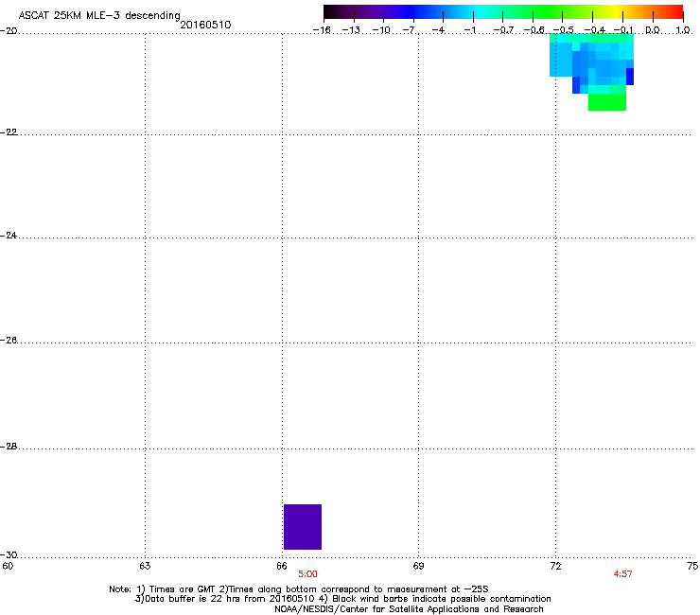
Task: Click the purple data block near 66 longitude
Action: 303,527
